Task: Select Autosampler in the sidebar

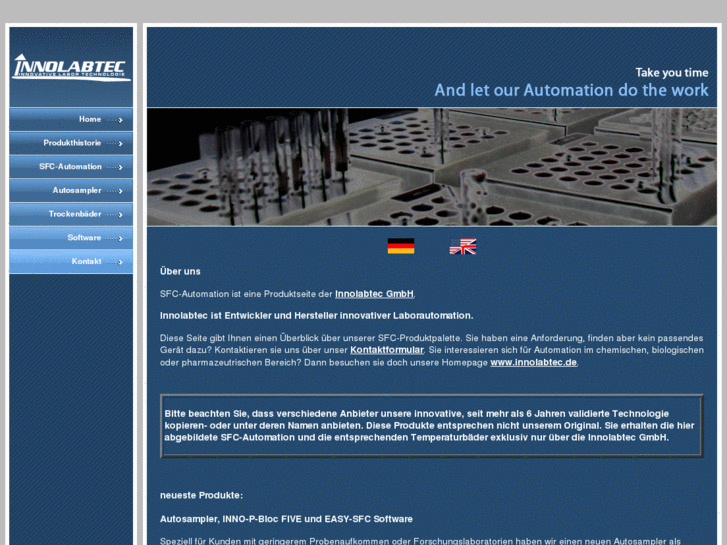Action: pyautogui.click(x=71, y=191)
